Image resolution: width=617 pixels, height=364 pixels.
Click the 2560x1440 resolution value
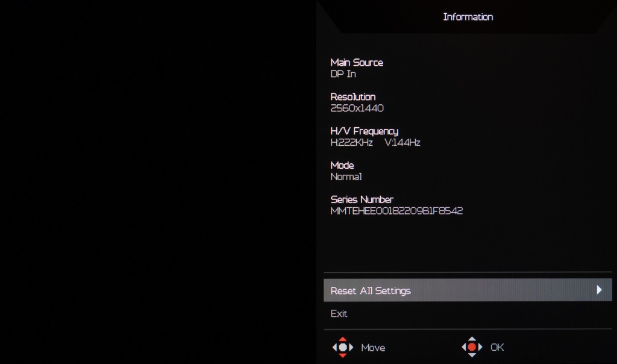click(357, 108)
